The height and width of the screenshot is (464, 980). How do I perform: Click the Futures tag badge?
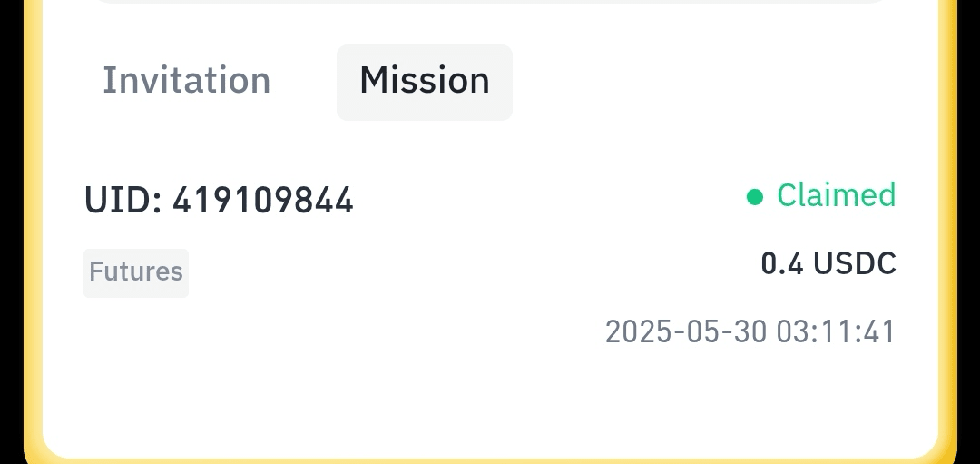click(x=135, y=272)
